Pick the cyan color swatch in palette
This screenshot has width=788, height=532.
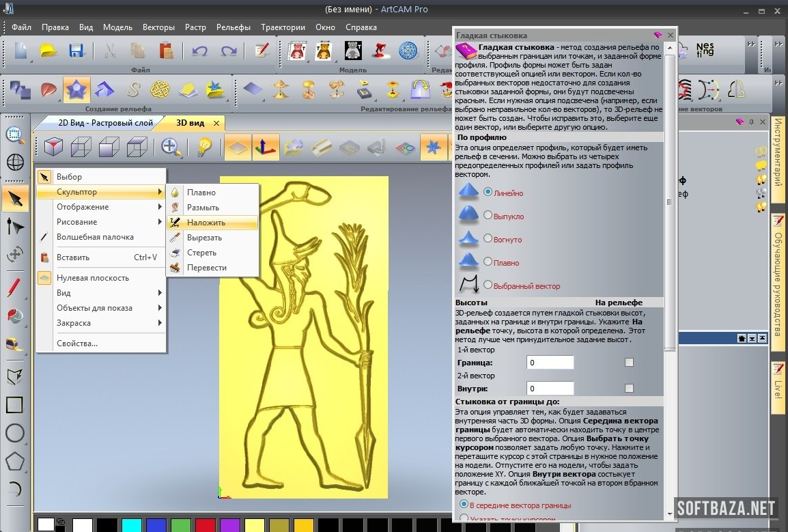pos(130,525)
